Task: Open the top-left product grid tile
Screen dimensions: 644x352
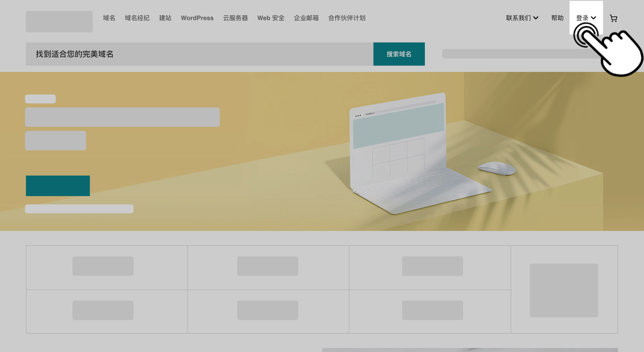Action: [x=107, y=267]
